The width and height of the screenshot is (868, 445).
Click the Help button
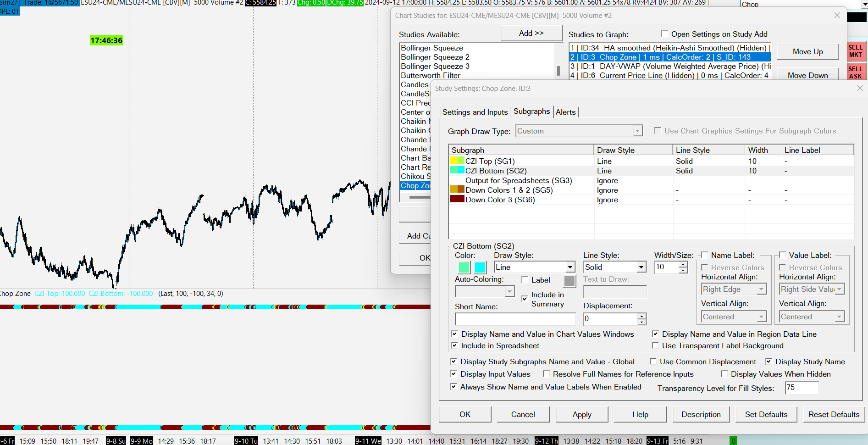[640, 414]
